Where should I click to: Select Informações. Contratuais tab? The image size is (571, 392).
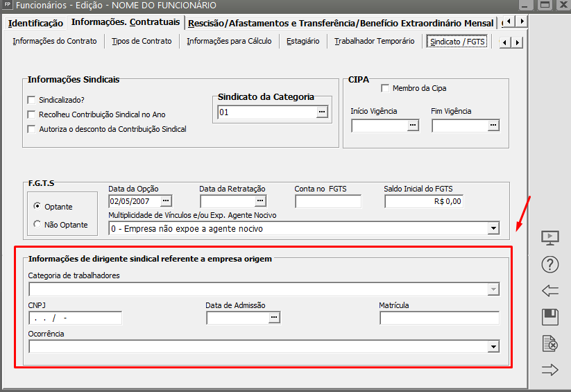(x=126, y=22)
